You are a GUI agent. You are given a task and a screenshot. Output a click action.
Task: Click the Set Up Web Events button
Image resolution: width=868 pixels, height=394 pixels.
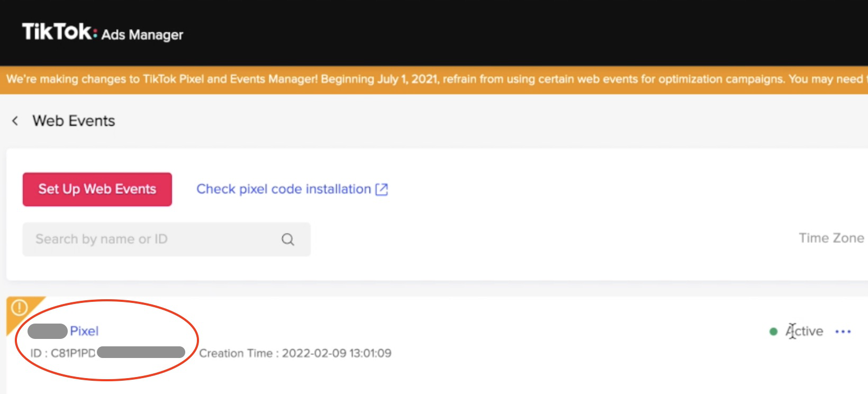[x=97, y=189]
